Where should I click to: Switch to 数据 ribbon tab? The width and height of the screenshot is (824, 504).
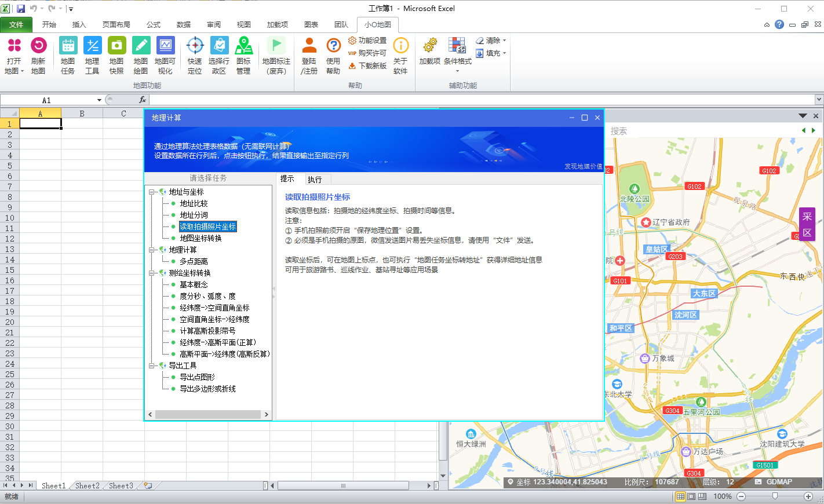[x=184, y=24]
